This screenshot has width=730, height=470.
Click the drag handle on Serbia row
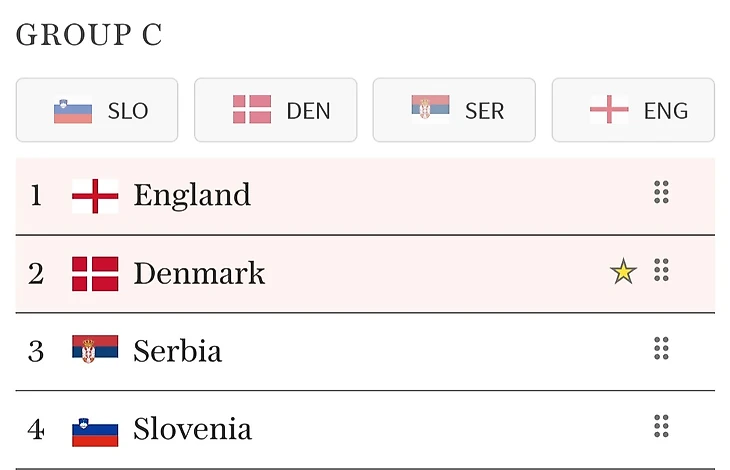(x=661, y=348)
